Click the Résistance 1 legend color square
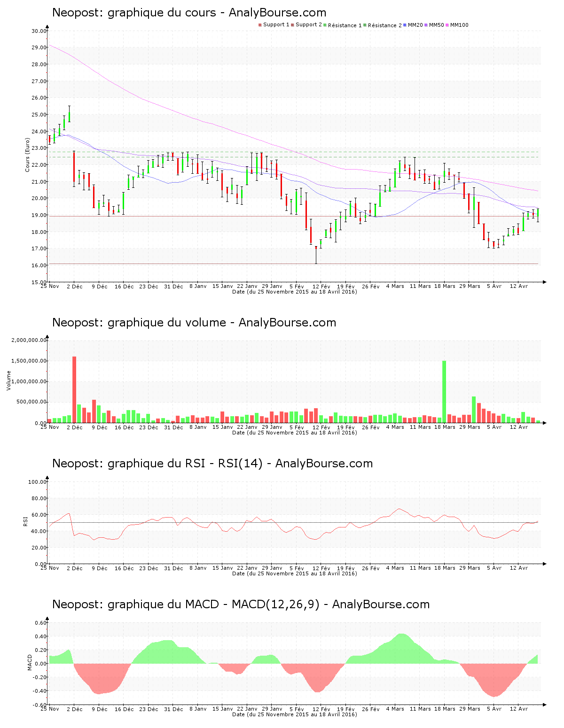The height and width of the screenshot is (728, 564). (x=325, y=25)
